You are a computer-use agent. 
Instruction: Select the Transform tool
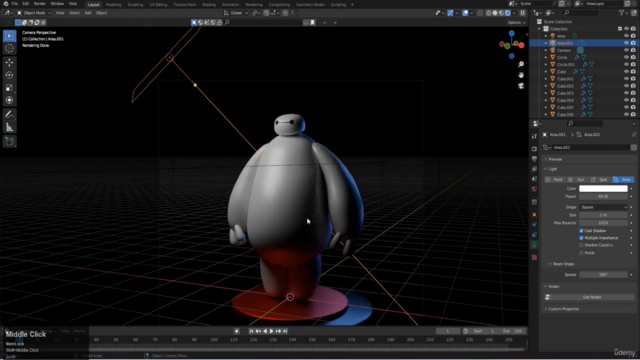9,100
